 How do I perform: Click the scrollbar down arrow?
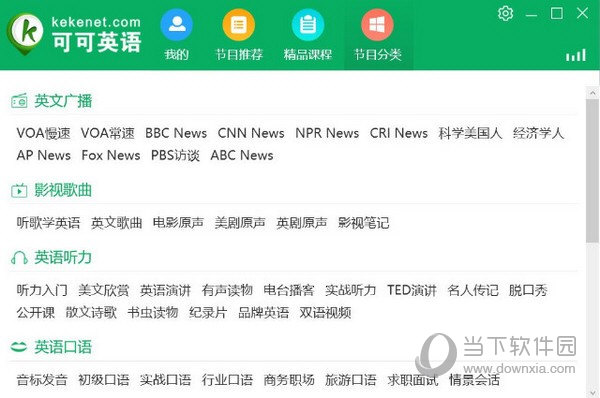592,393
